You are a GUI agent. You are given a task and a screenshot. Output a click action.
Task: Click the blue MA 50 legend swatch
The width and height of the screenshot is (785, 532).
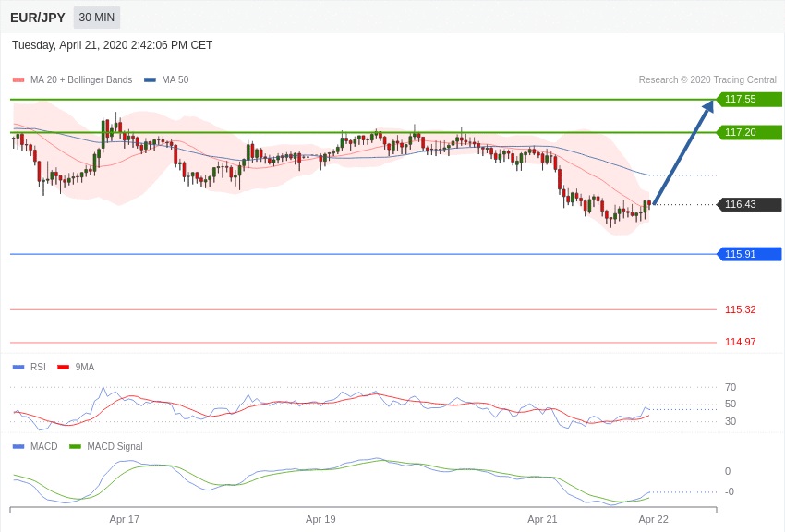[150, 80]
